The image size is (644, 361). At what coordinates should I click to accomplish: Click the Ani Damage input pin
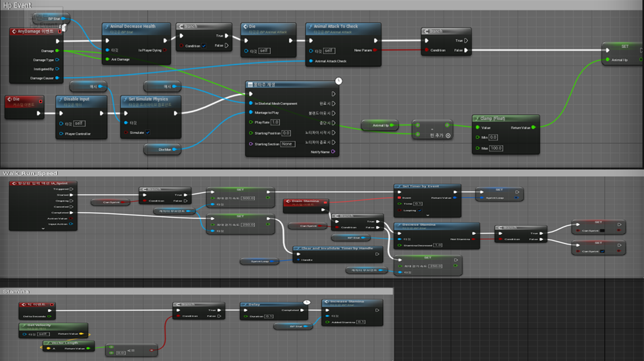(x=108, y=60)
